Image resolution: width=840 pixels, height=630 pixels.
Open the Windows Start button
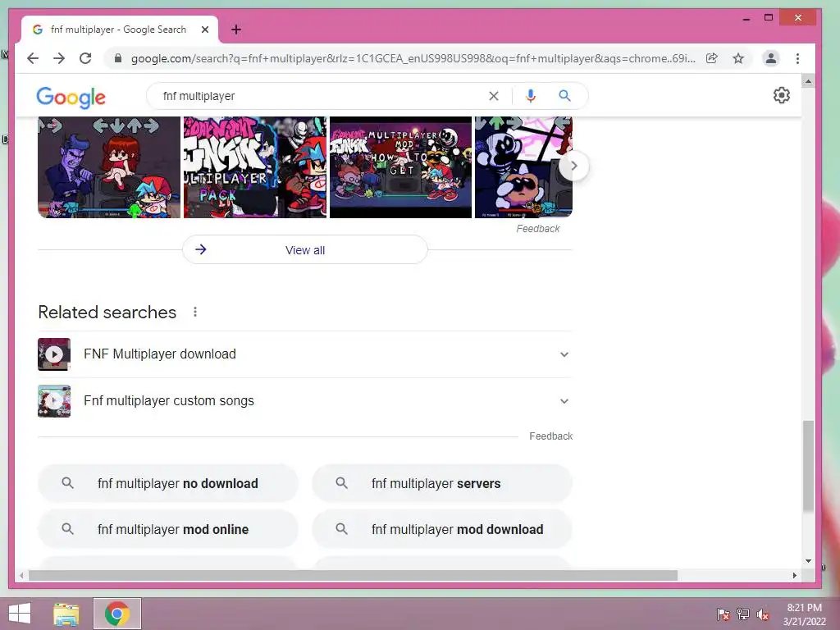point(20,614)
